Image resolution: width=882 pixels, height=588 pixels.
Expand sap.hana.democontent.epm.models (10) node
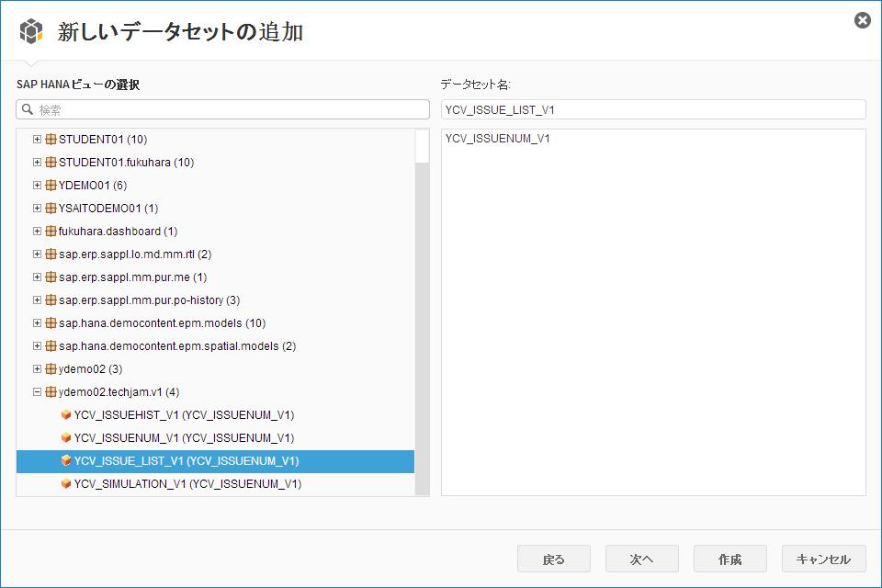pos(37,323)
